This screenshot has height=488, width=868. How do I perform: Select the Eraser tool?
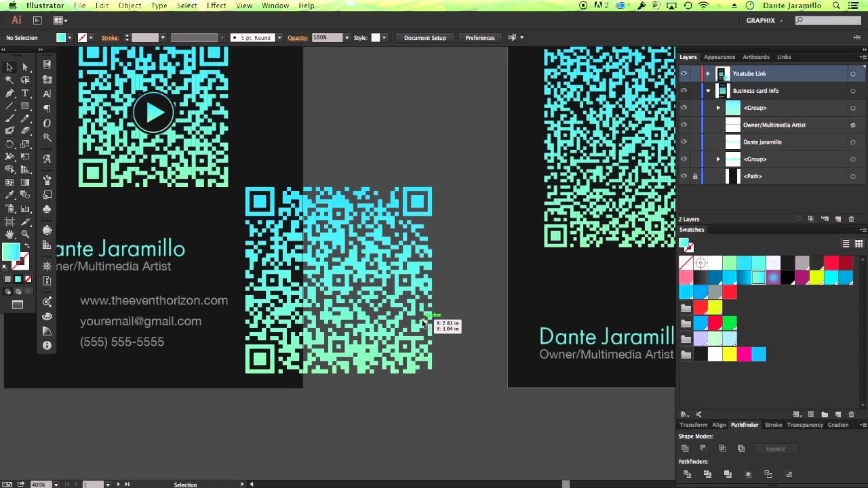(x=25, y=131)
